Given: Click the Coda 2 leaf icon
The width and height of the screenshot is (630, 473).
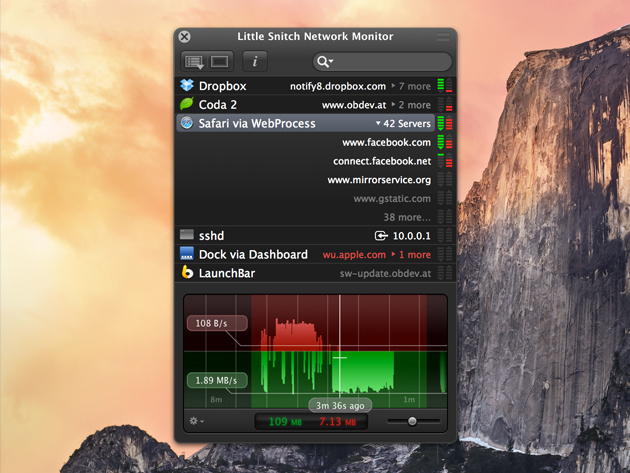Looking at the screenshot, I should 187,104.
